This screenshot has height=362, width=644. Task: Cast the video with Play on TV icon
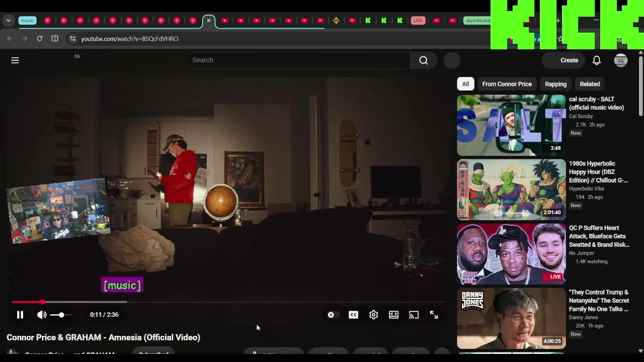tap(414, 315)
